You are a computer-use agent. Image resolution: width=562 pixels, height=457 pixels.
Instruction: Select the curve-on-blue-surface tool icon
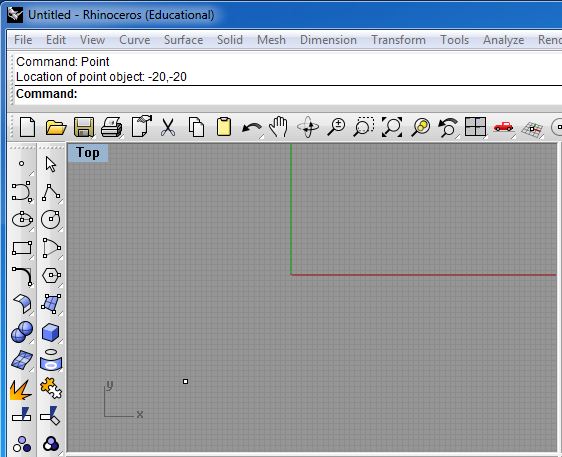(x=51, y=360)
